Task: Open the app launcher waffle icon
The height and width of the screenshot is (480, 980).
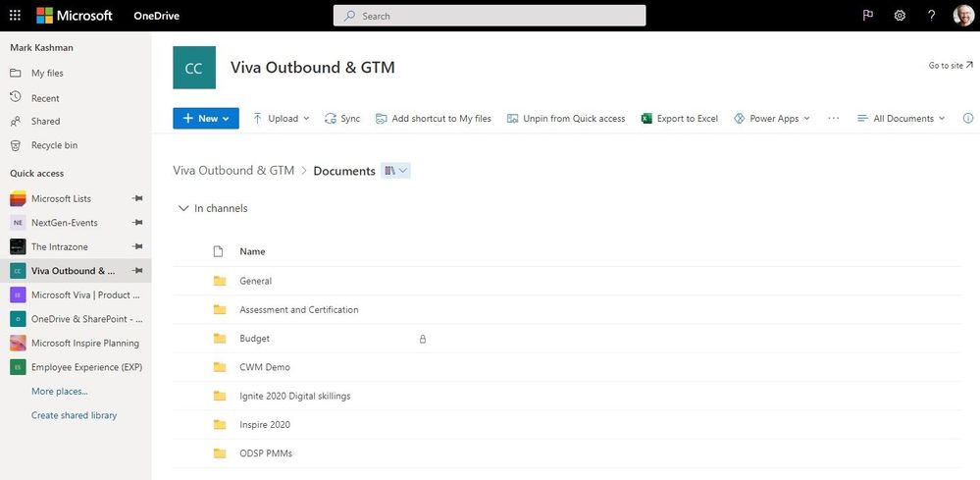Action: (15, 16)
